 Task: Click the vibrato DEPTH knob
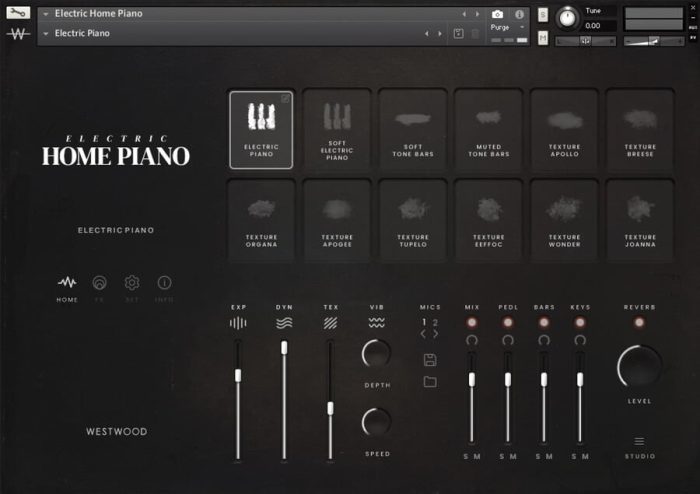pyautogui.click(x=376, y=353)
